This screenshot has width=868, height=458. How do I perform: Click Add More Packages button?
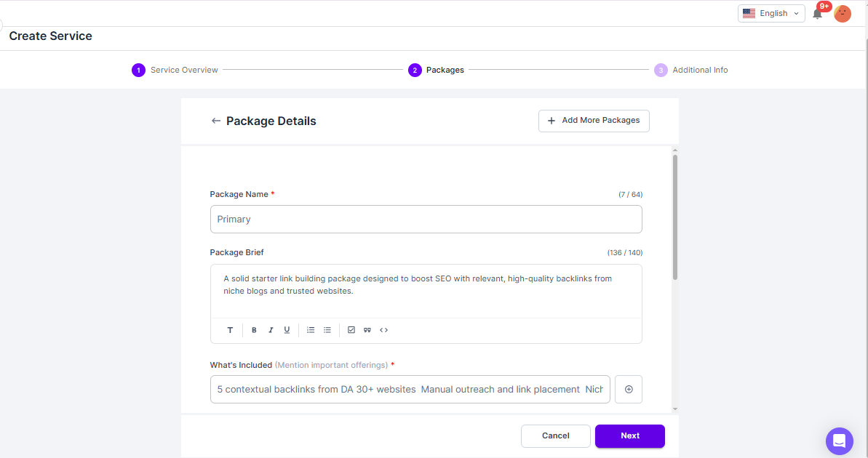pyautogui.click(x=594, y=121)
